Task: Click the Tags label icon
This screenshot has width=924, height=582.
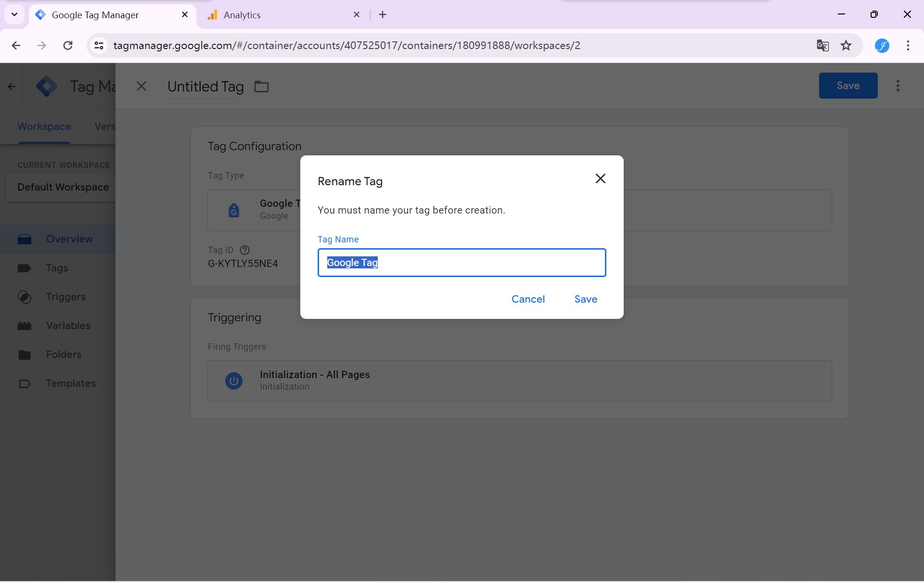Action: [x=24, y=268]
